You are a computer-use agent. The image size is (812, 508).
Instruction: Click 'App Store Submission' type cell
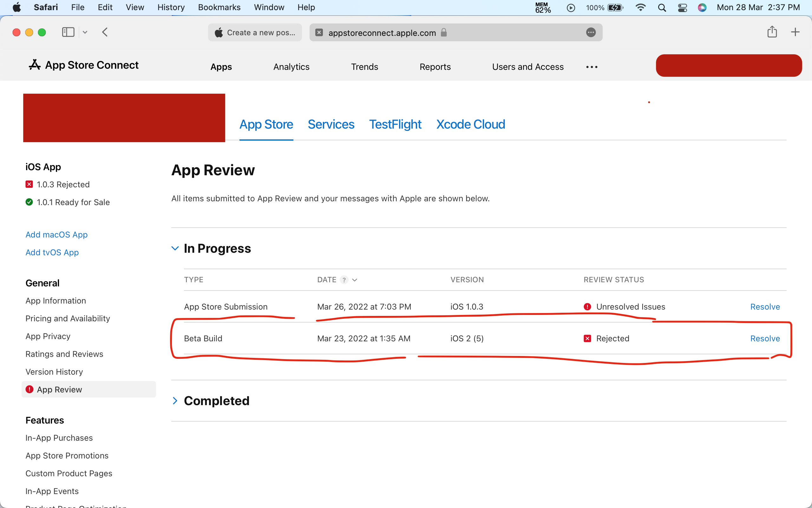click(226, 307)
